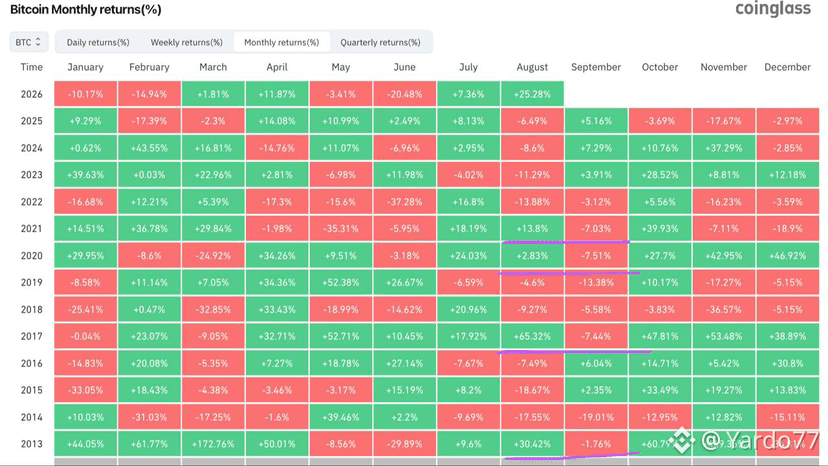Switch to Quarterly returns(%) tab
The image size is (828, 466).
pyautogui.click(x=380, y=42)
